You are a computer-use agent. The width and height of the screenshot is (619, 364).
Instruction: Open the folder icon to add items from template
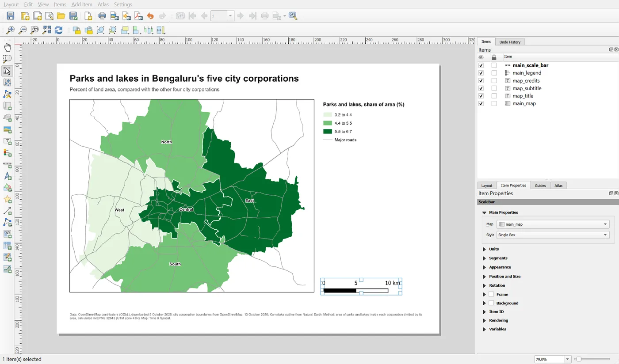click(x=61, y=16)
